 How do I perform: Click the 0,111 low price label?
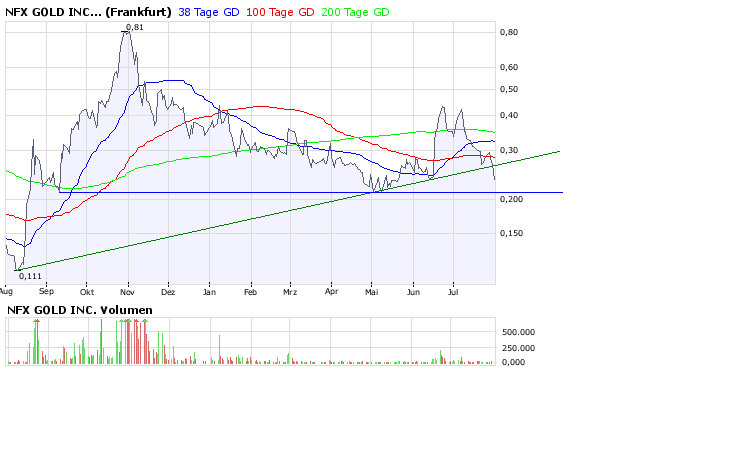tap(32, 277)
